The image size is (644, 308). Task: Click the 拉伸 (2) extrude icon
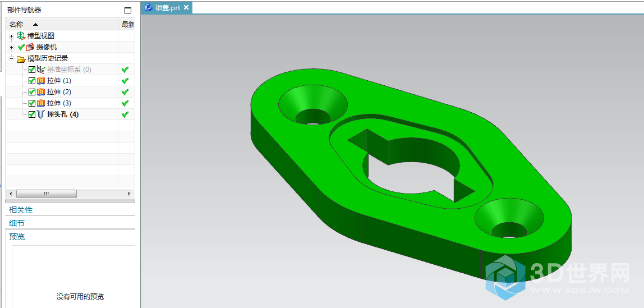point(40,91)
